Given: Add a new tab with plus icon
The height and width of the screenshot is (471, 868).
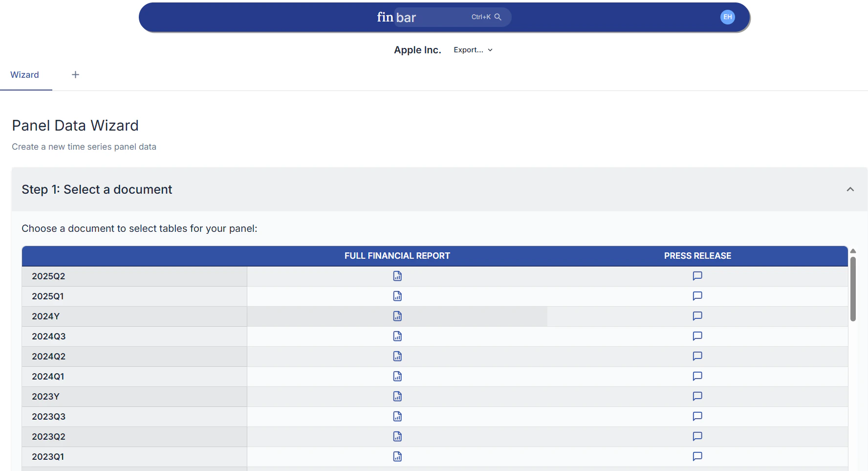Looking at the screenshot, I should (75, 75).
